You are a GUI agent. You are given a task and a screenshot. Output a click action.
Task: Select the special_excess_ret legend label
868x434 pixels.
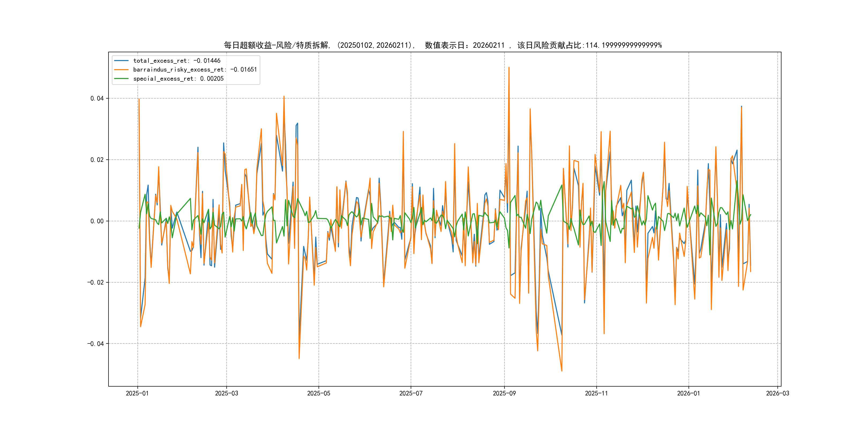coord(178,78)
